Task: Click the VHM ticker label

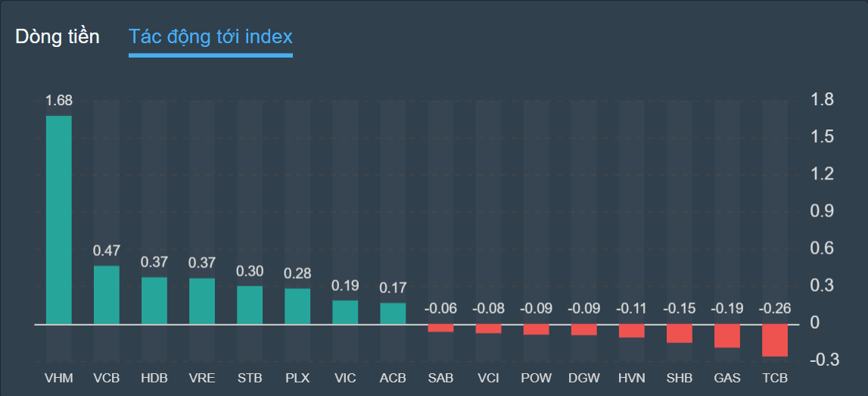Action: [59, 377]
